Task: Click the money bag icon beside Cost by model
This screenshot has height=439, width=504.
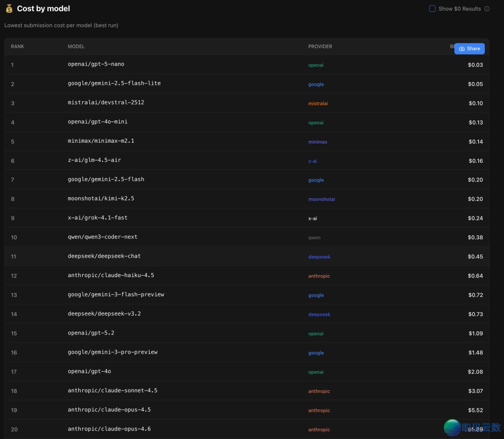Action: (9, 9)
